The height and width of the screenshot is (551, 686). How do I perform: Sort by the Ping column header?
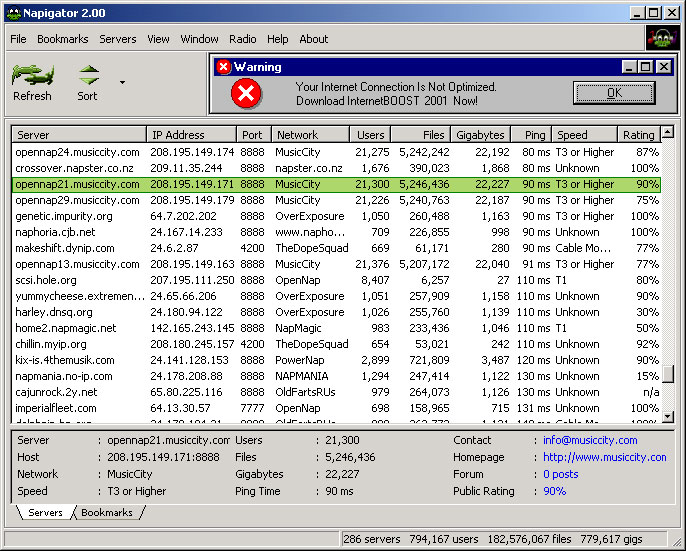pos(531,135)
